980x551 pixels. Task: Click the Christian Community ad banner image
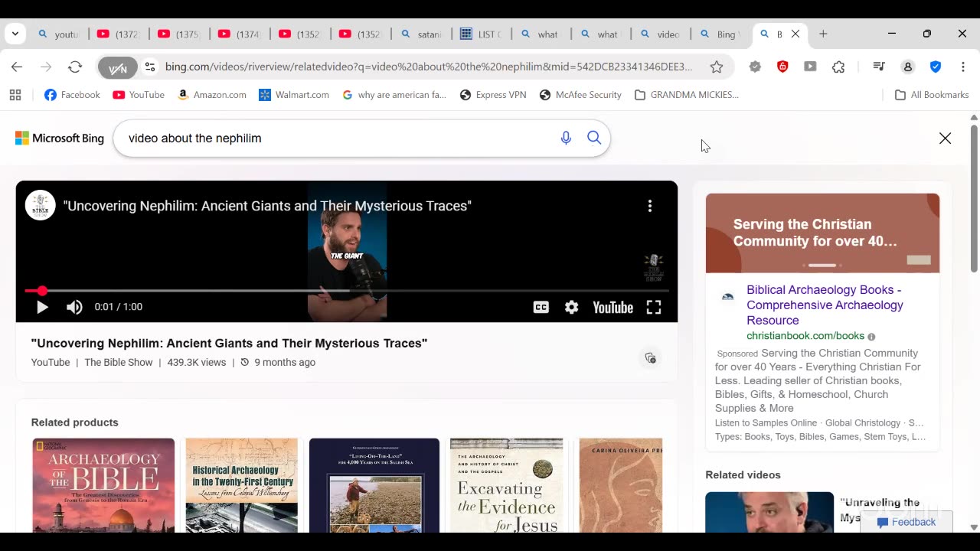(x=822, y=233)
